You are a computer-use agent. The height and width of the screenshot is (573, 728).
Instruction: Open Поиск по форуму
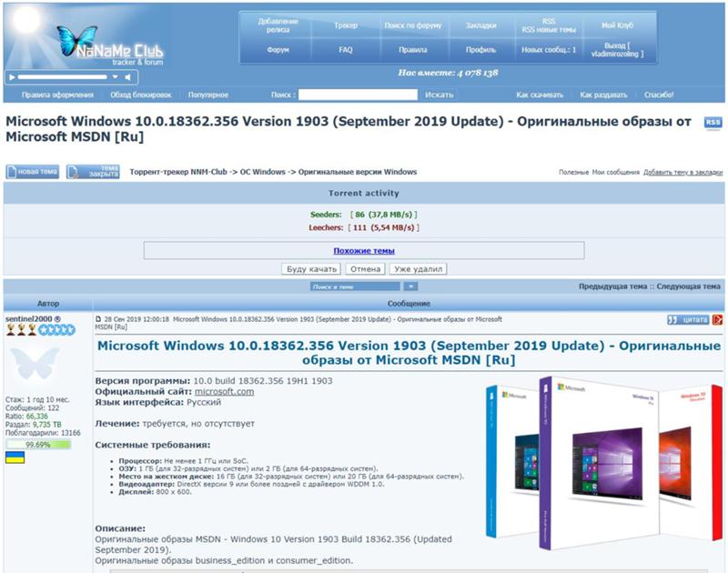[x=413, y=25]
